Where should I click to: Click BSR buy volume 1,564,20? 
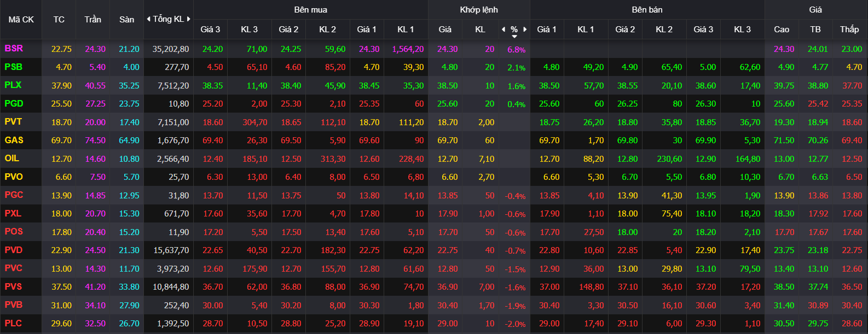point(408,49)
